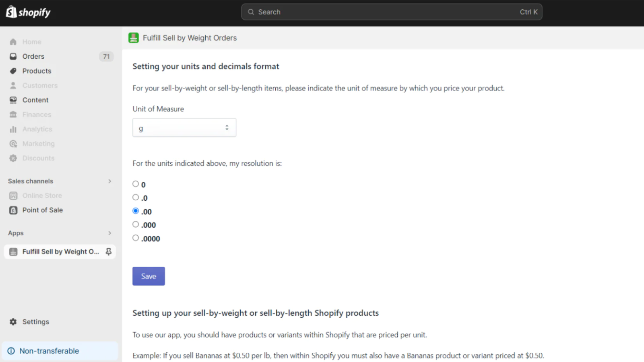This screenshot has height=362, width=644.
Task: Choose the .0000 resolution radio button
Action: click(x=136, y=238)
